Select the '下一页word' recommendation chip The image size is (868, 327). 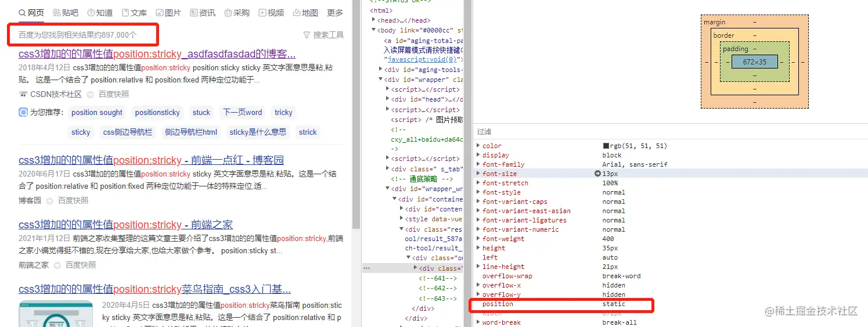tap(243, 113)
